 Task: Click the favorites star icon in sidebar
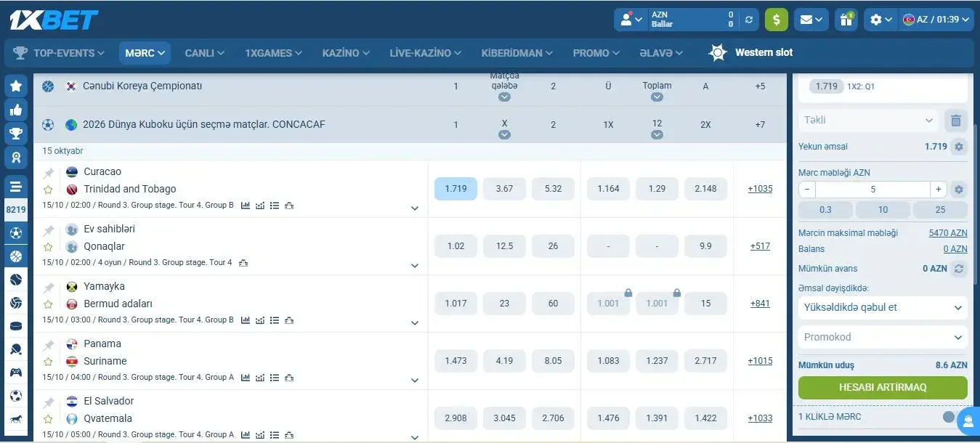[16, 85]
